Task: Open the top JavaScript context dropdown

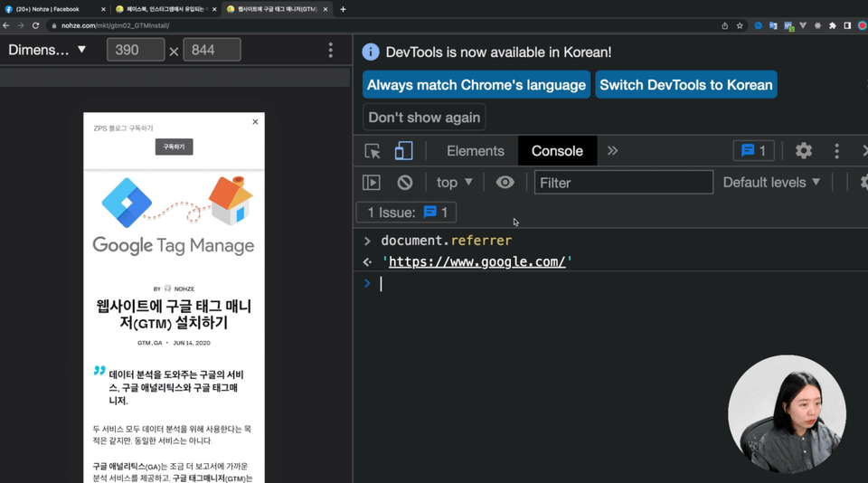Action: pos(454,182)
